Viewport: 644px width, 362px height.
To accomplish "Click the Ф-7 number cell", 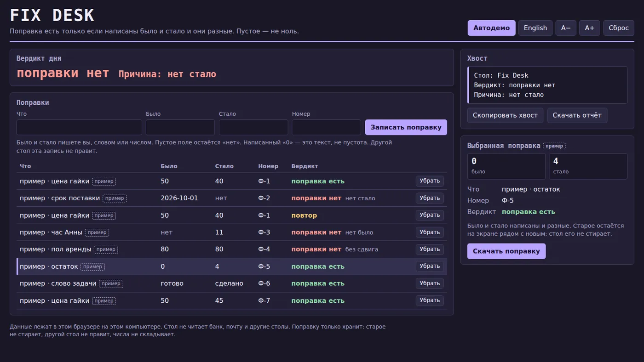I will click(264, 301).
